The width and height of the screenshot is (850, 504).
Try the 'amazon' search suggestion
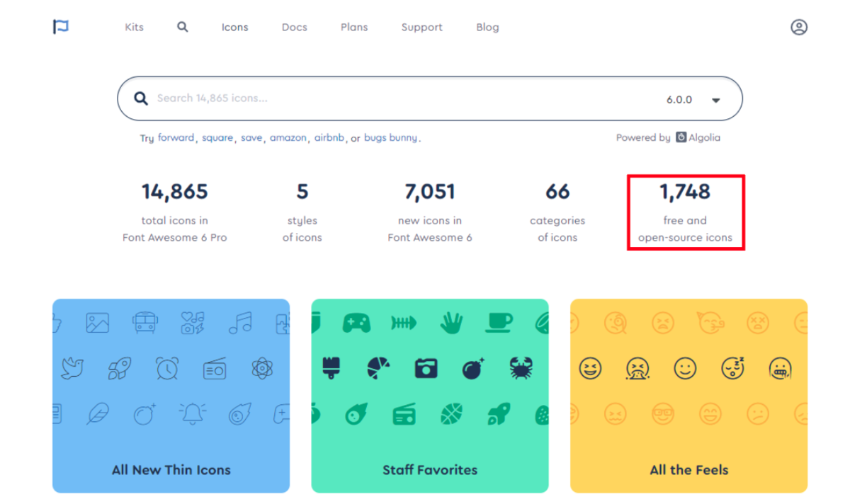point(288,137)
